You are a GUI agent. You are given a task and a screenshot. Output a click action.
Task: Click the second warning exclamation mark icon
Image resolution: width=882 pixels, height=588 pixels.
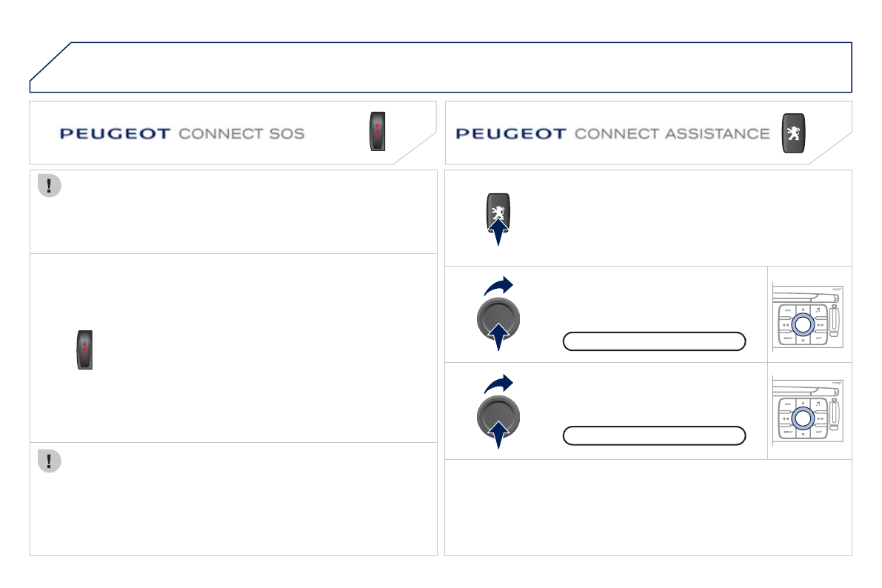[49, 461]
